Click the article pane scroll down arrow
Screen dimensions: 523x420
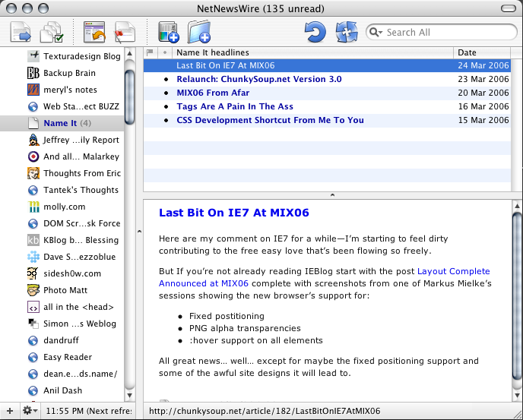pos(517,396)
